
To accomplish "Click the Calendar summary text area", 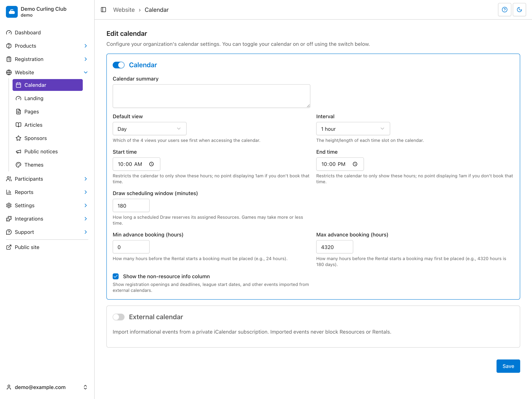I will [x=211, y=96].
